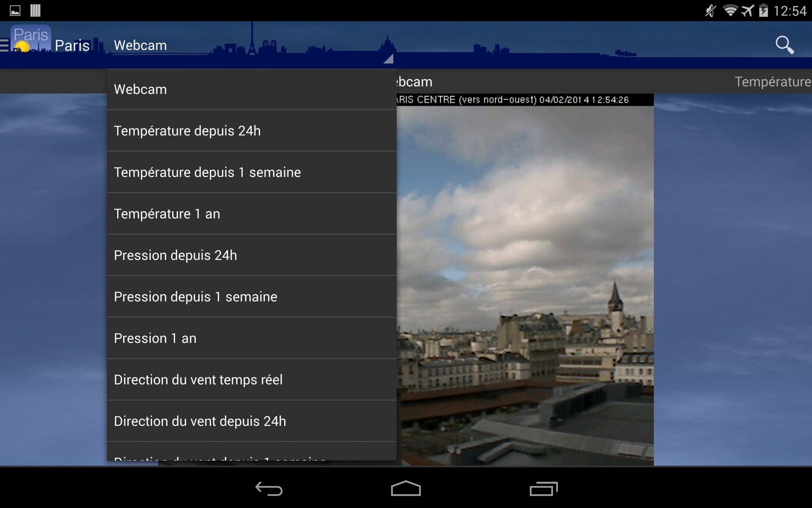Open the search magnifier icon
Screen dimensions: 812x508
point(785,45)
